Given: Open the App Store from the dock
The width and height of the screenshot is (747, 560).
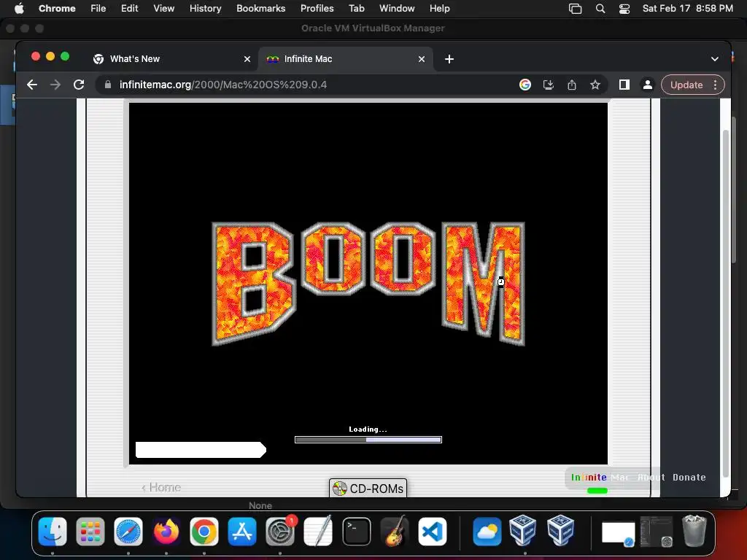Looking at the screenshot, I should point(242,532).
